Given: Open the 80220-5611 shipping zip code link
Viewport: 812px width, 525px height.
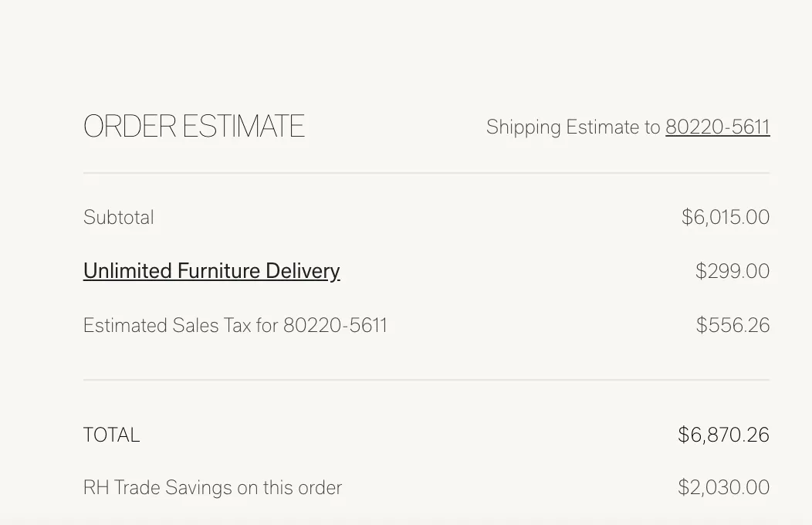Looking at the screenshot, I should tap(718, 127).
